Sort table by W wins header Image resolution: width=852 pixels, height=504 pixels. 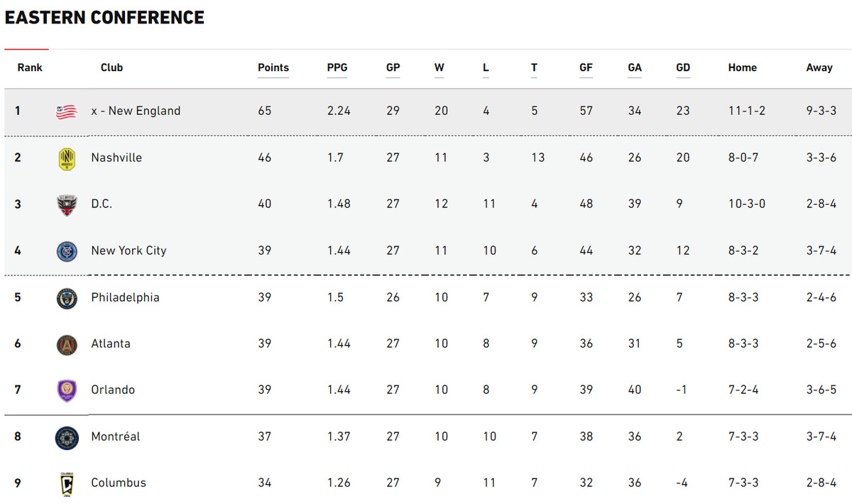439,68
